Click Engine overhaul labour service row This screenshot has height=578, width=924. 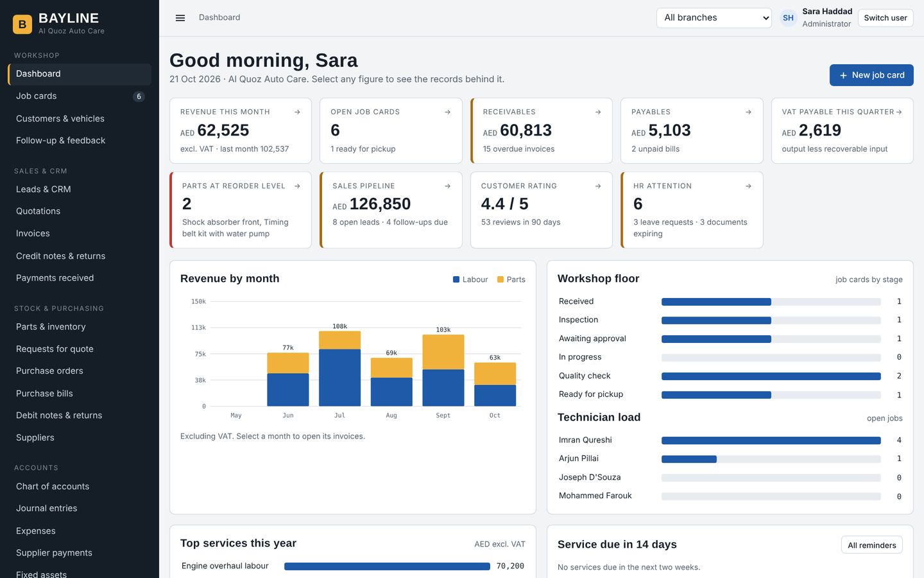(x=353, y=566)
